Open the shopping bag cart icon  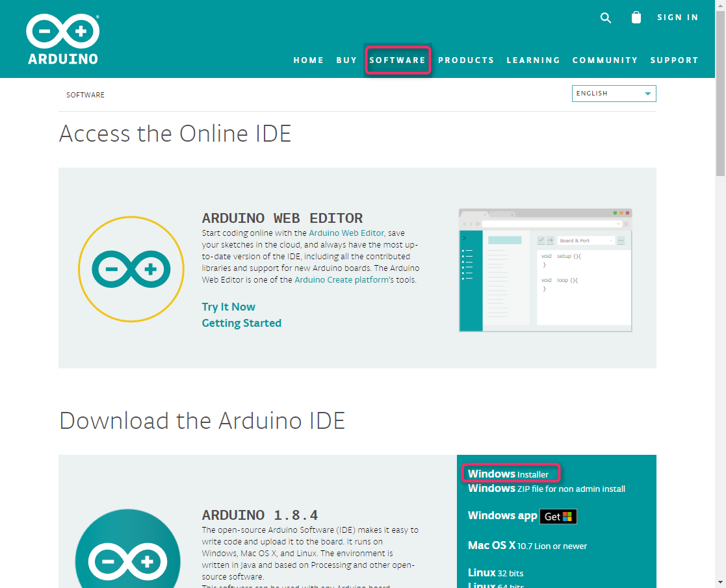(x=636, y=18)
